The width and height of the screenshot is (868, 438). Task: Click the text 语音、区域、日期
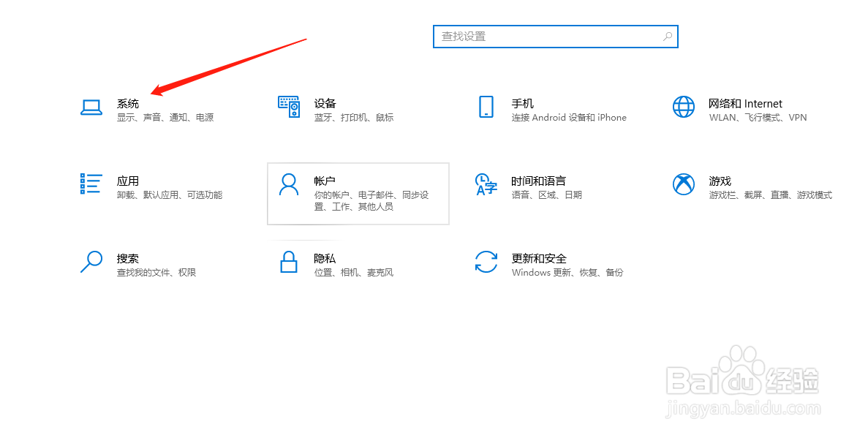coord(547,195)
